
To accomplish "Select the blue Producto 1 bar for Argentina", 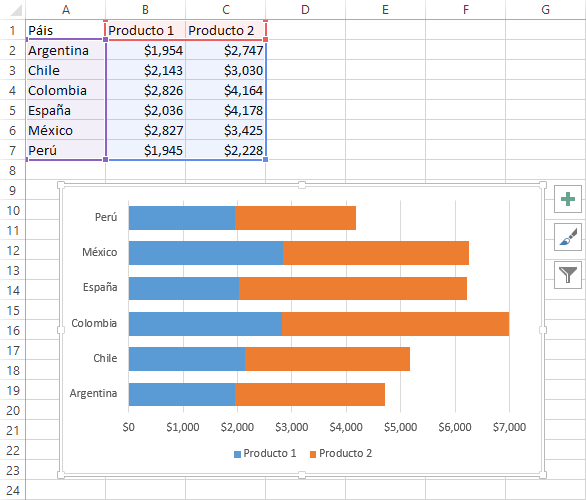I will pyautogui.click(x=182, y=394).
